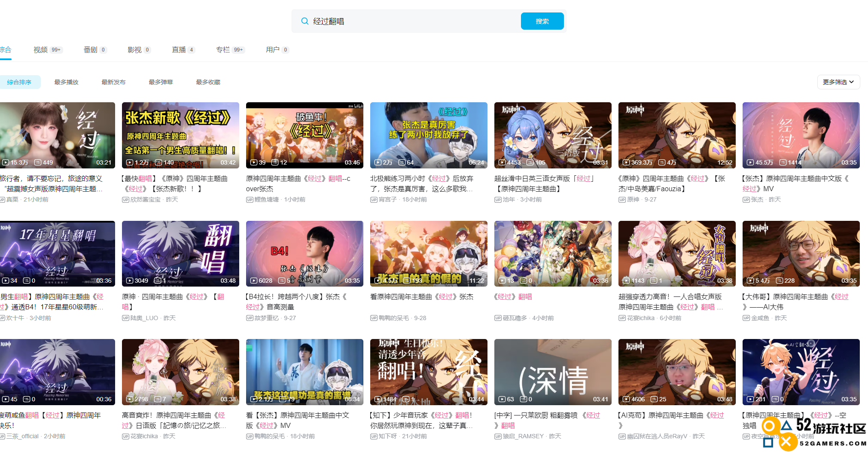Image resolution: width=868 pixels, height=452 pixels.
Task: Open uploader 狼启_RAMSEY's profile
Action: pos(523,437)
